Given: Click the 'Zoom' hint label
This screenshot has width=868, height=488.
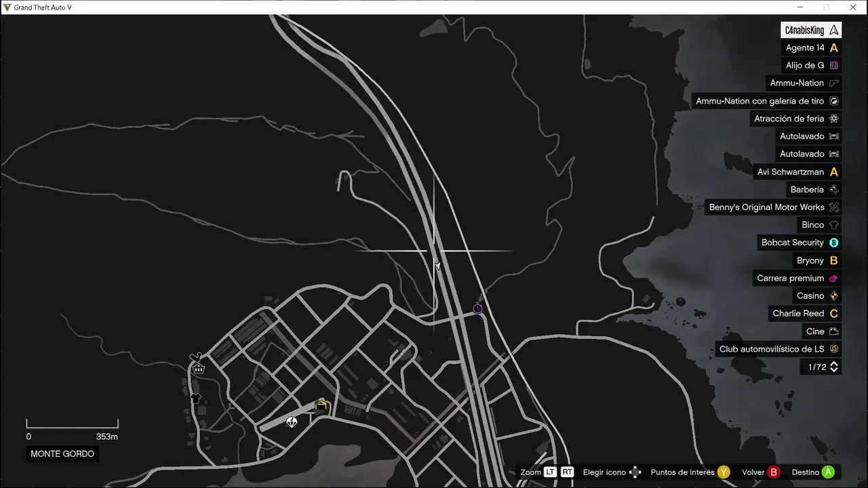Looking at the screenshot, I should [531, 472].
